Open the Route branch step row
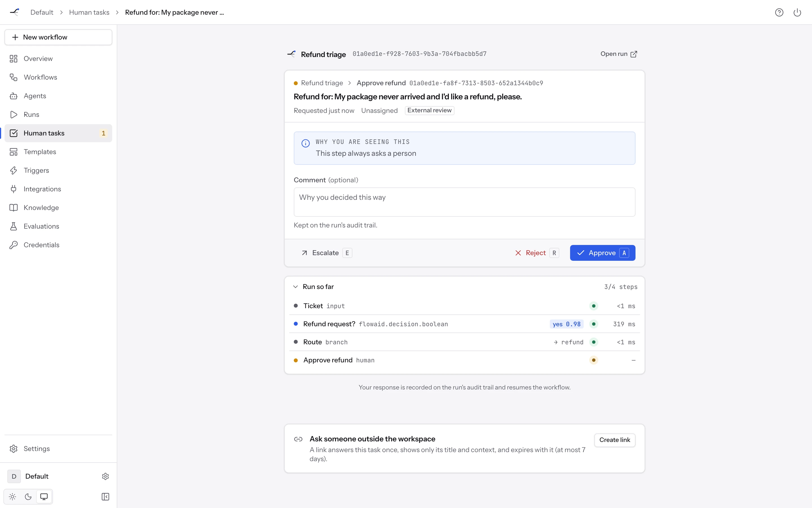Screen dimensions: 812x508 coord(464,342)
